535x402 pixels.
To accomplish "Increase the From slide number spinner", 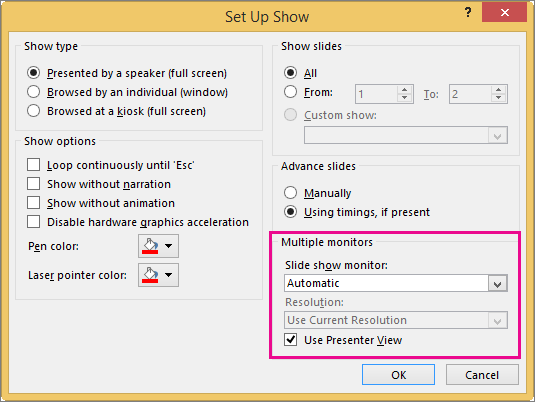I will click(405, 90).
